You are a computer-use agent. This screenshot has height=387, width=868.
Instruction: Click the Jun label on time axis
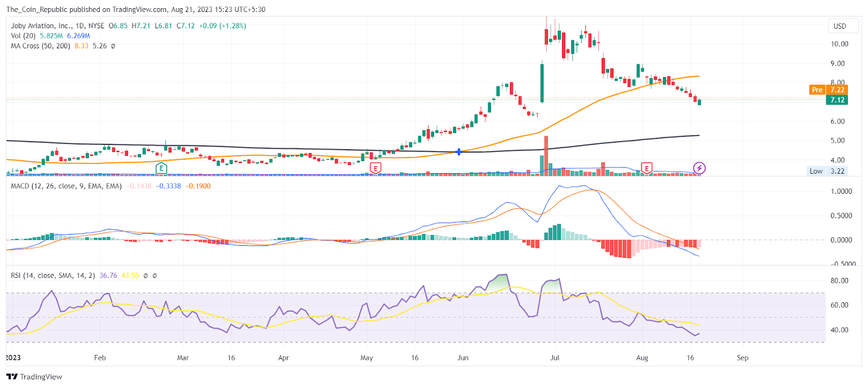coord(463,358)
